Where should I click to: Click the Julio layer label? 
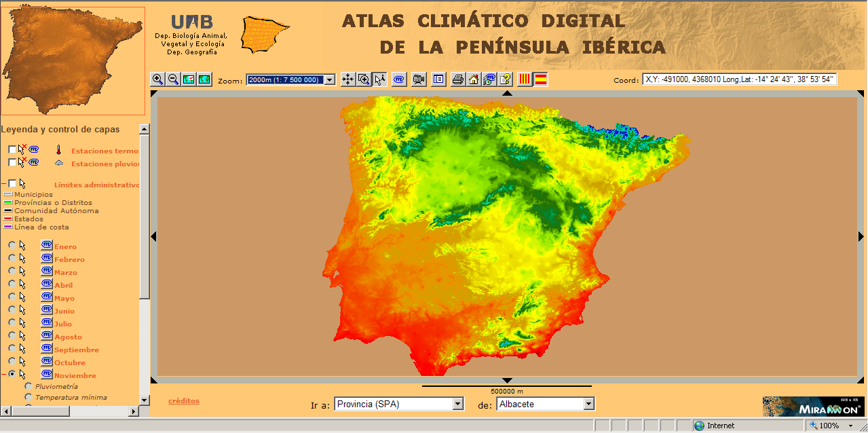tap(63, 324)
